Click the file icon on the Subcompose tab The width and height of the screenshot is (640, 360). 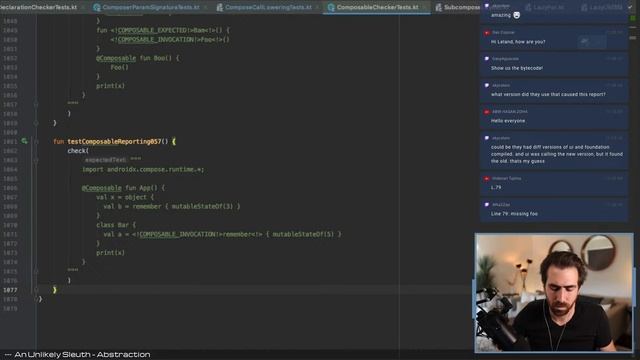coord(439,7)
